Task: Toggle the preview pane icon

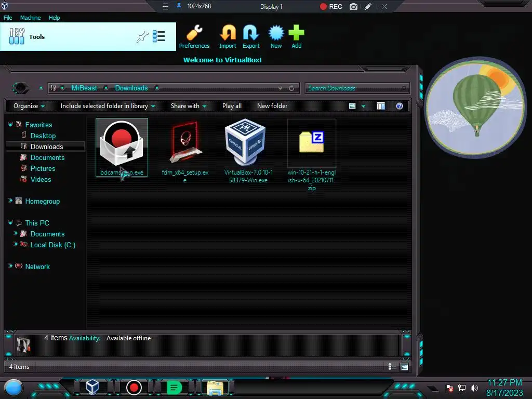Action: click(x=381, y=106)
